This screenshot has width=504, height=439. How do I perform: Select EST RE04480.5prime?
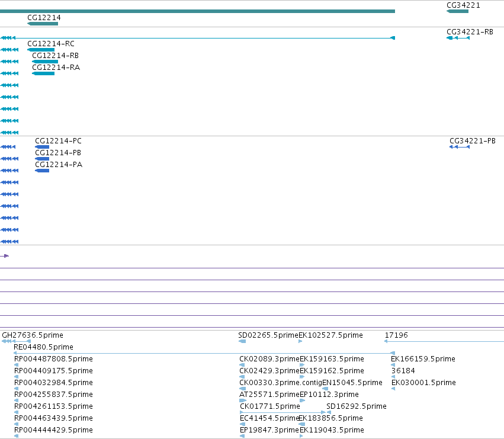point(43,347)
